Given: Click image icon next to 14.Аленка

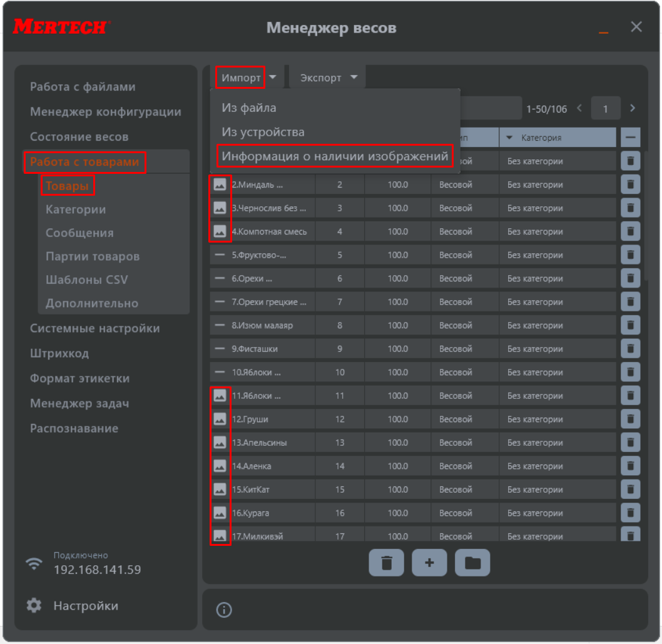Looking at the screenshot, I should (220, 466).
